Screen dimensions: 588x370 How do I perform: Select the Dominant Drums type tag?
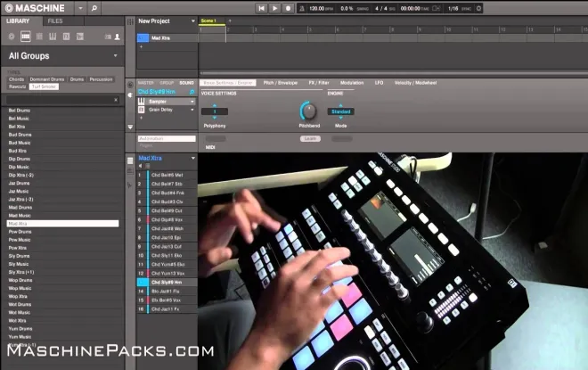click(x=47, y=79)
